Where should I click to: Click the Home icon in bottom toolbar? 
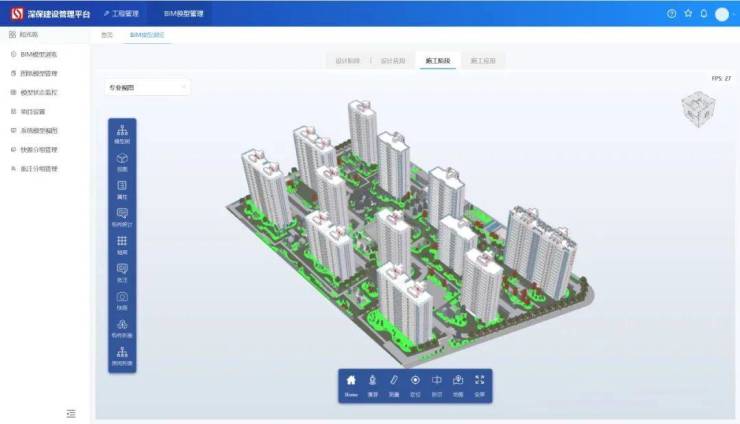351,381
